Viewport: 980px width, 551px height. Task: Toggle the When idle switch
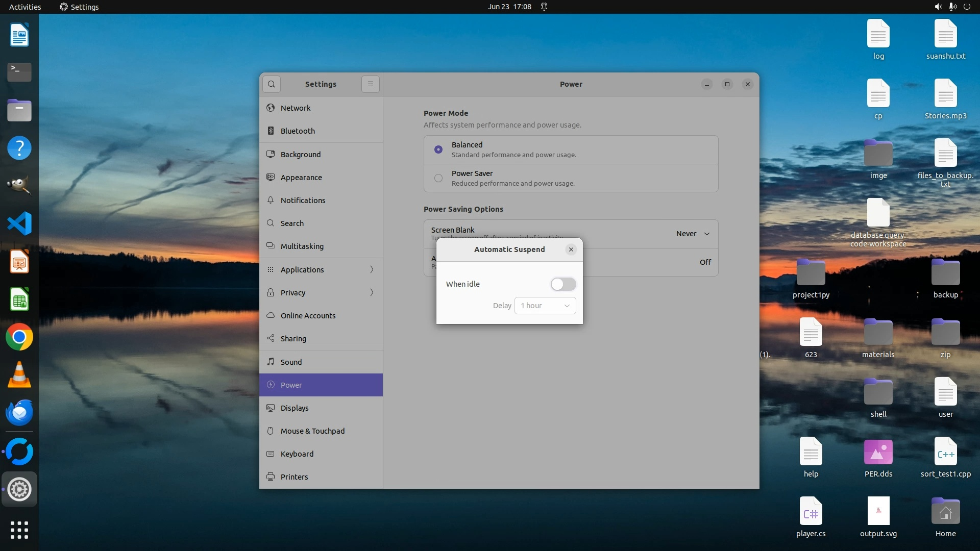click(x=563, y=284)
